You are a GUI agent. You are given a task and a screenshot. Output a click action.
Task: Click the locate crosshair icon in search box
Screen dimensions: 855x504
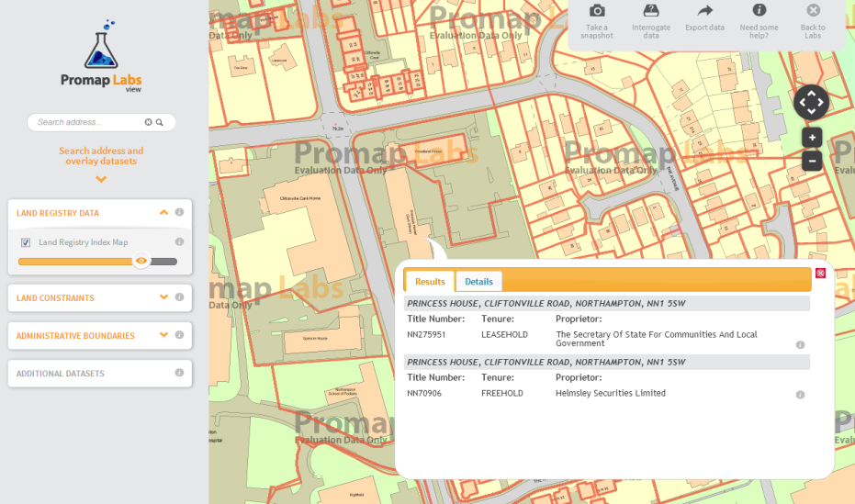pos(148,122)
